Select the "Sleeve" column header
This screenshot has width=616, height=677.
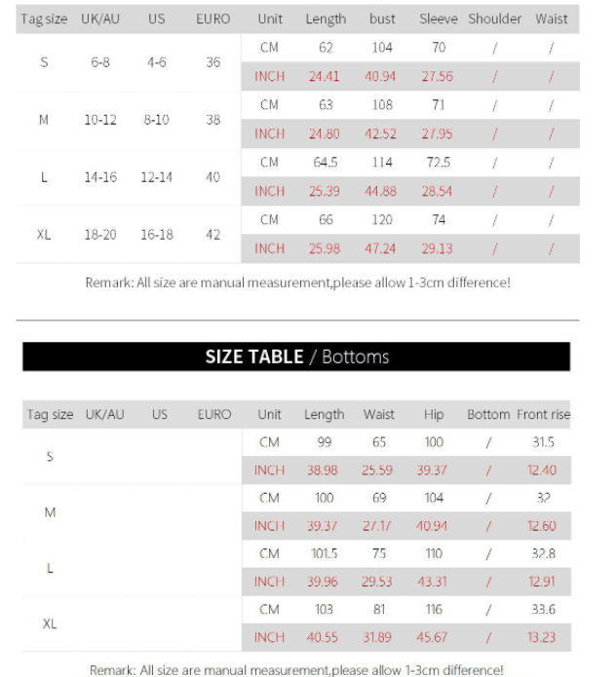coord(439,19)
